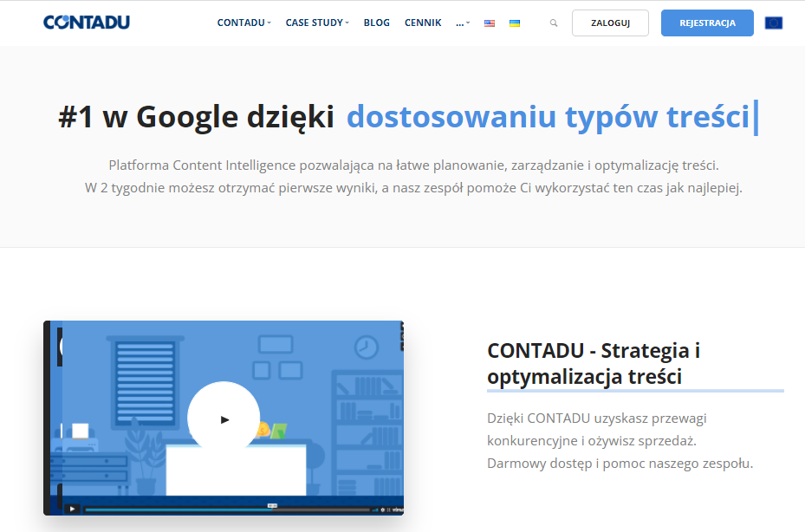Click the EU flag icon

tap(774, 23)
